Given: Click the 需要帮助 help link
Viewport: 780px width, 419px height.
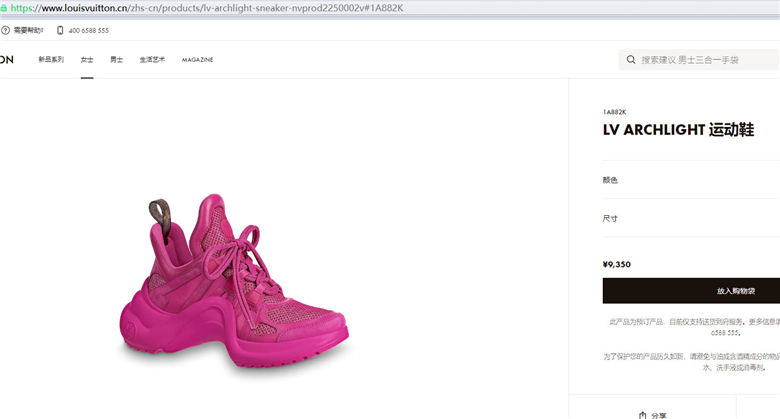Looking at the screenshot, I should point(28,30).
